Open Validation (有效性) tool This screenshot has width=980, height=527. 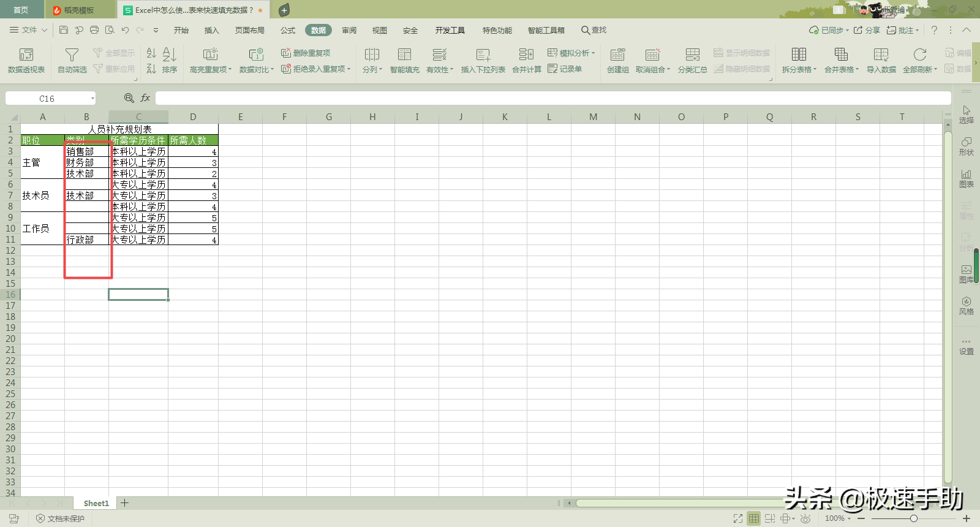tap(440, 61)
